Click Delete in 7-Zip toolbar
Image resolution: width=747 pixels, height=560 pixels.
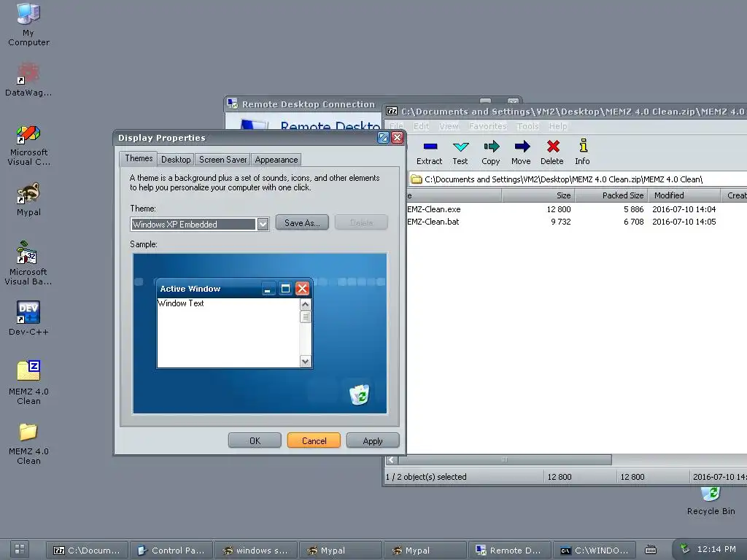pos(552,153)
